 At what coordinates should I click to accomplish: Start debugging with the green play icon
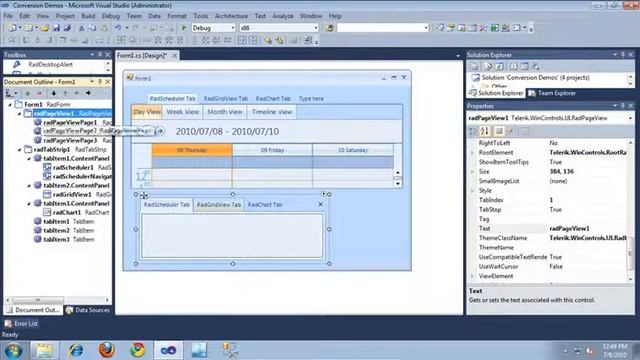point(184,28)
